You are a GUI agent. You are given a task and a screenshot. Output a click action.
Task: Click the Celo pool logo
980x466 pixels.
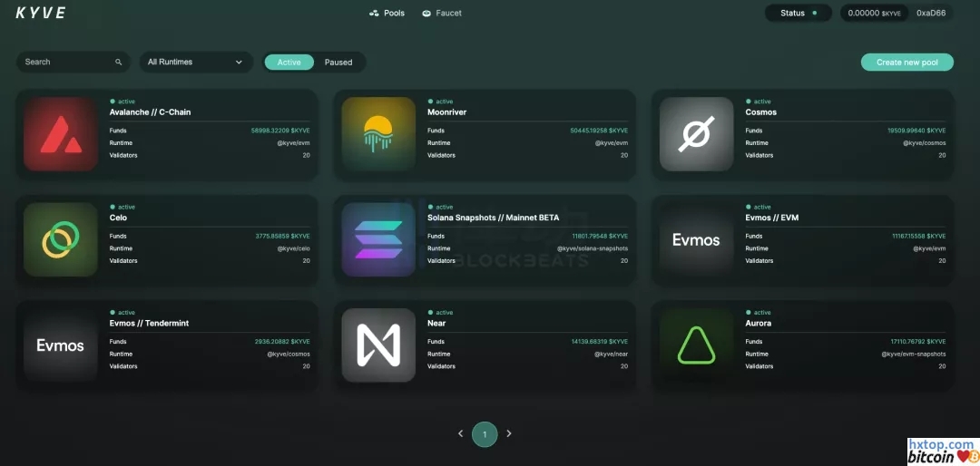pyautogui.click(x=61, y=239)
